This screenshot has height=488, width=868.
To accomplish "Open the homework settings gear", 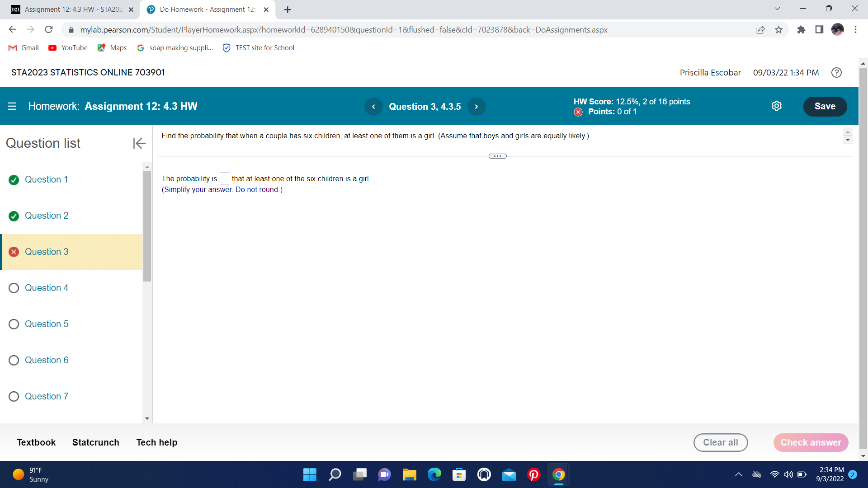I will coord(776,106).
